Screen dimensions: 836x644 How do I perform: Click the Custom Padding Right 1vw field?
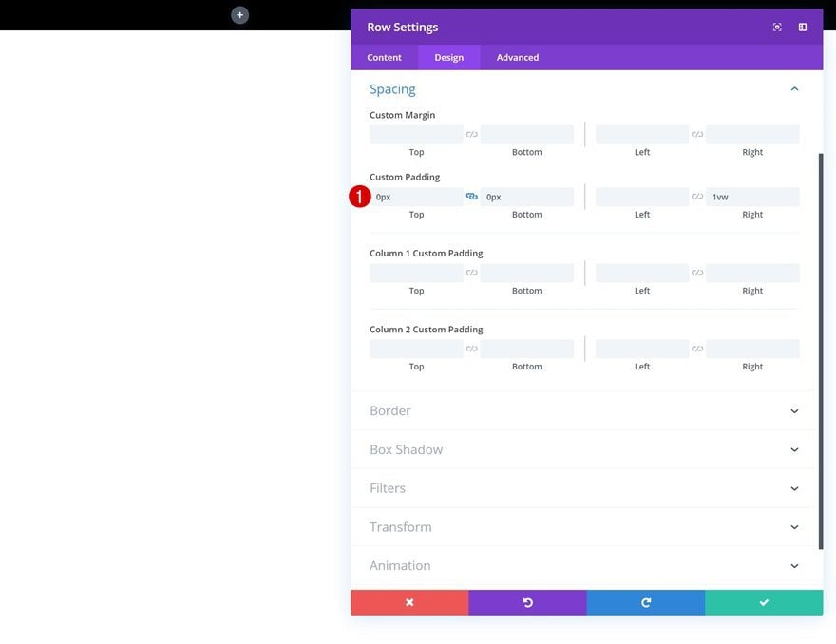point(752,197)
